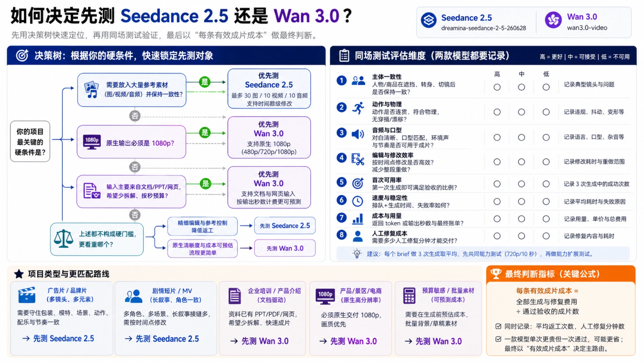
Task: Click the legend 高 = 更好 | 中 = 可接受 | 低 = 不可用
Action: [584, 57]
